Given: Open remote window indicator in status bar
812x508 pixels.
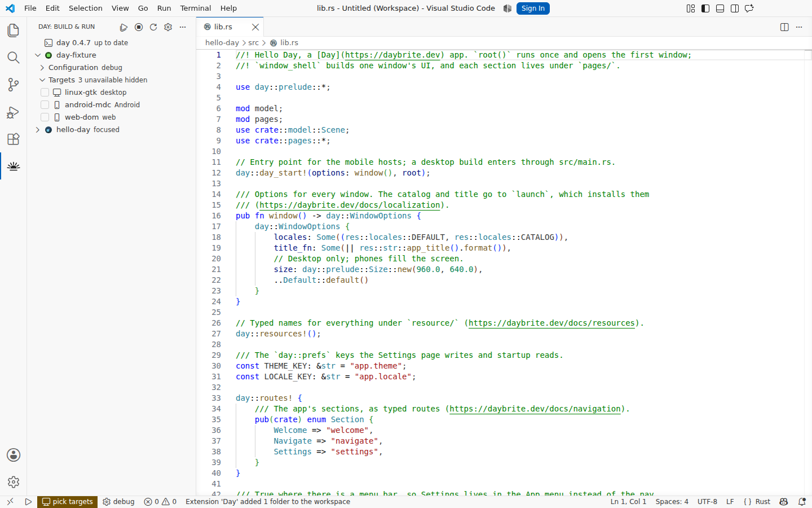Looking at the screenshot, I should pos(10,502).
